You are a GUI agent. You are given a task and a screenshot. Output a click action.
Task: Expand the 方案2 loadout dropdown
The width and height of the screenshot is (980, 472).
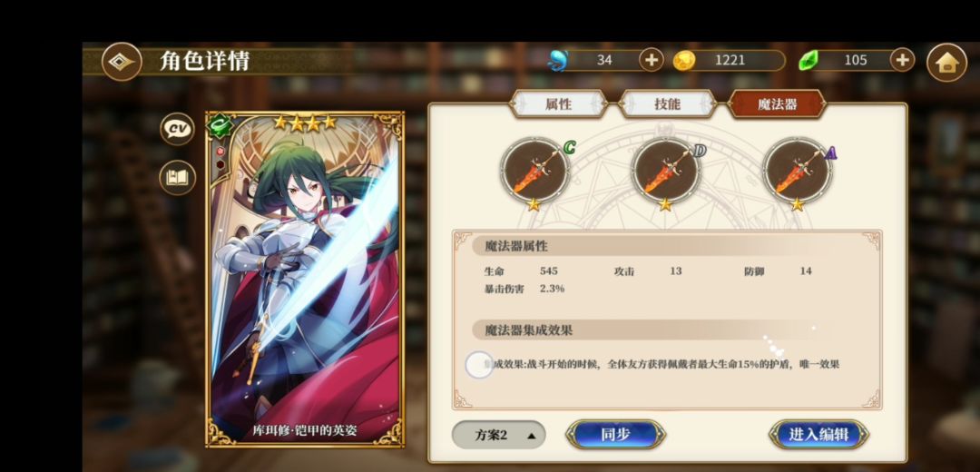(x=498, y=435)
